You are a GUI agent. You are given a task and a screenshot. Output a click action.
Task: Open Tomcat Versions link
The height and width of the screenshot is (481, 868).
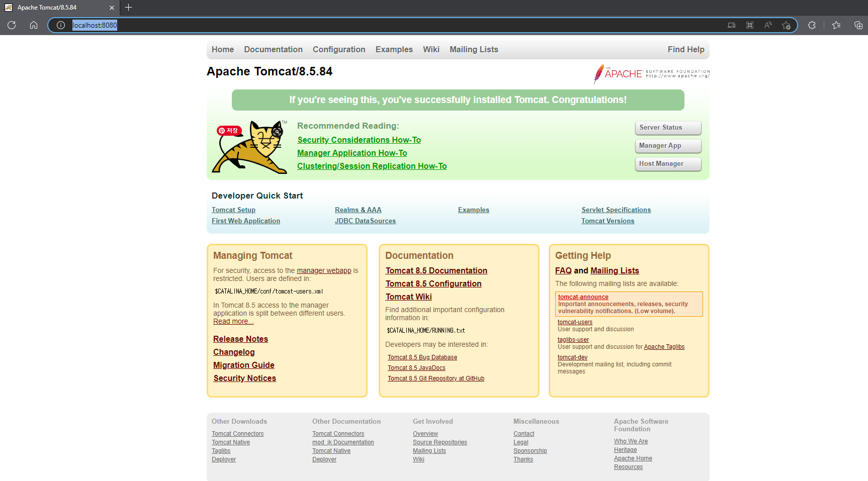click(607, 221)
